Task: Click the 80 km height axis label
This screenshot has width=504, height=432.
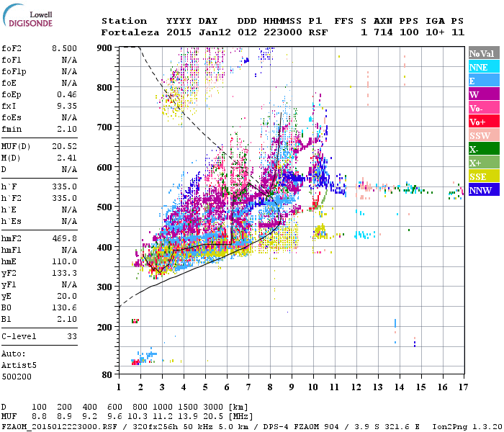Action: pos(107,375)
